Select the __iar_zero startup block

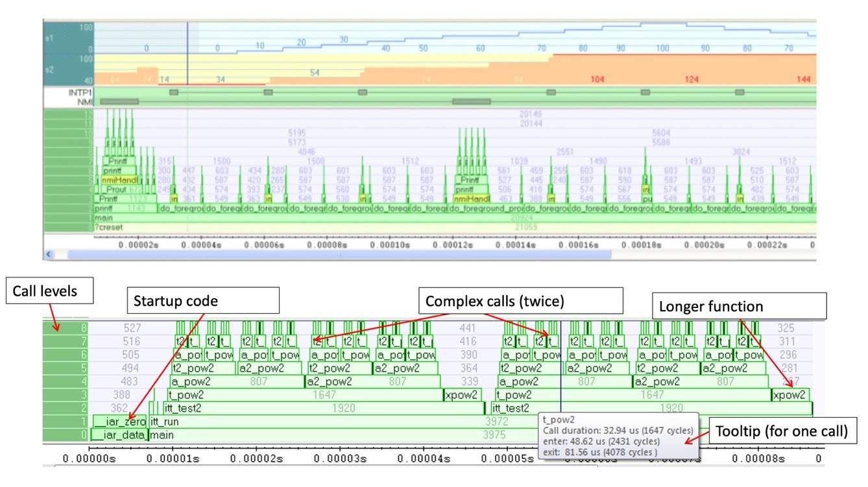[120, 422]
